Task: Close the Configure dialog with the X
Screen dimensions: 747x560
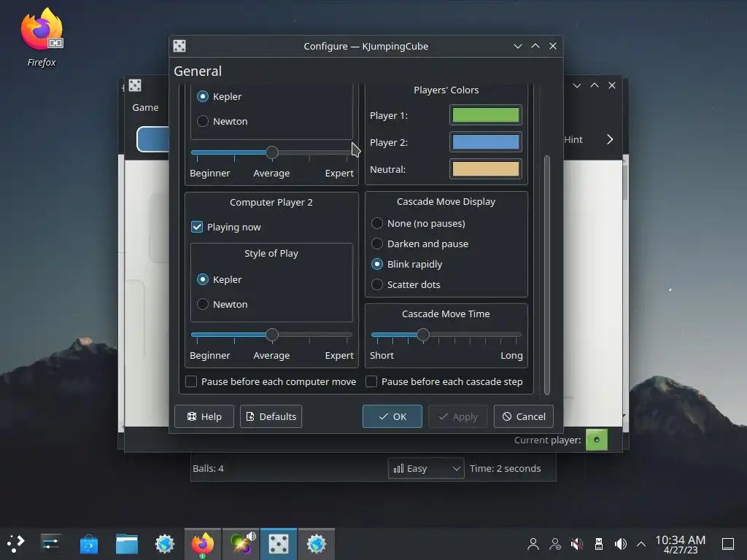Action: tap(553, 46)
